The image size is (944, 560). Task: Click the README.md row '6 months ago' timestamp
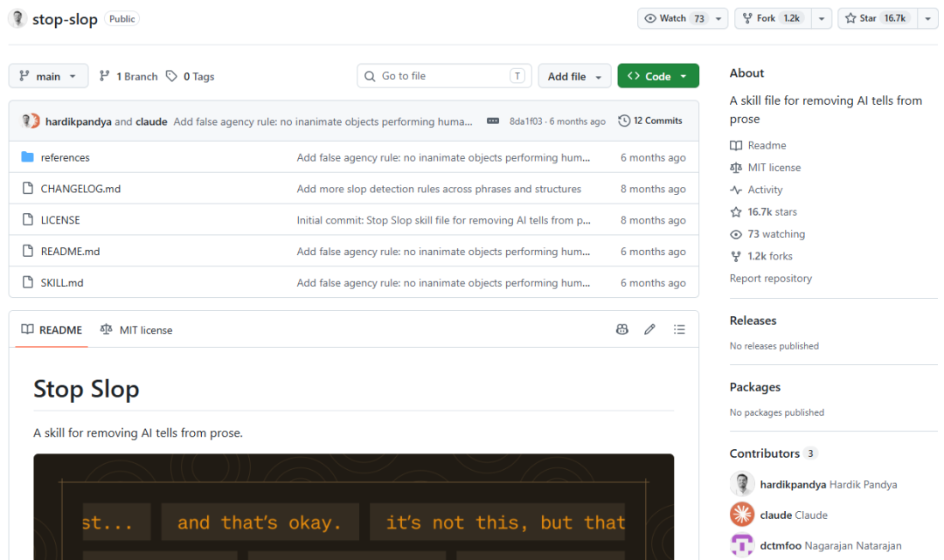coord(653,252)
